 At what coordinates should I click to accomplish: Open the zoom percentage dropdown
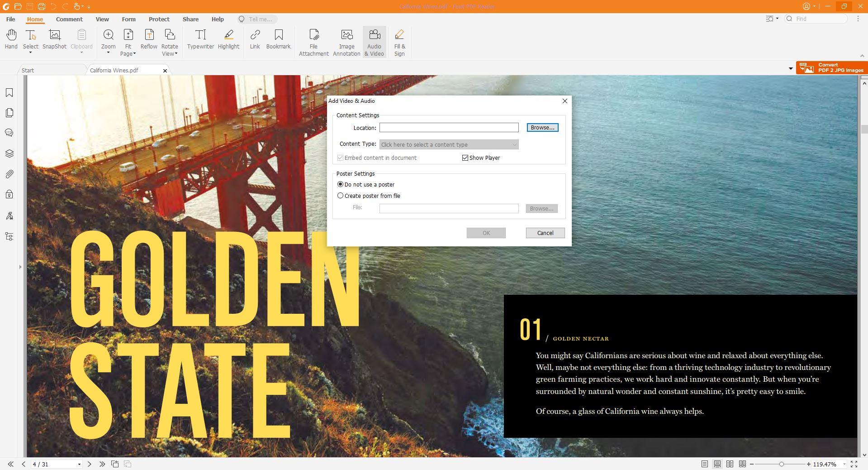coord(844,465)
